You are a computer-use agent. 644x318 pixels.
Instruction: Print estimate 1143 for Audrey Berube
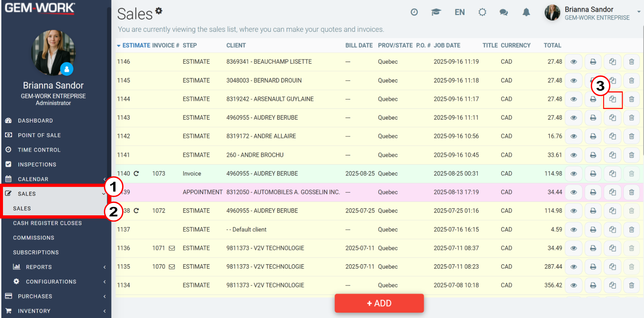pyautogui.click(x=593, y=118)
